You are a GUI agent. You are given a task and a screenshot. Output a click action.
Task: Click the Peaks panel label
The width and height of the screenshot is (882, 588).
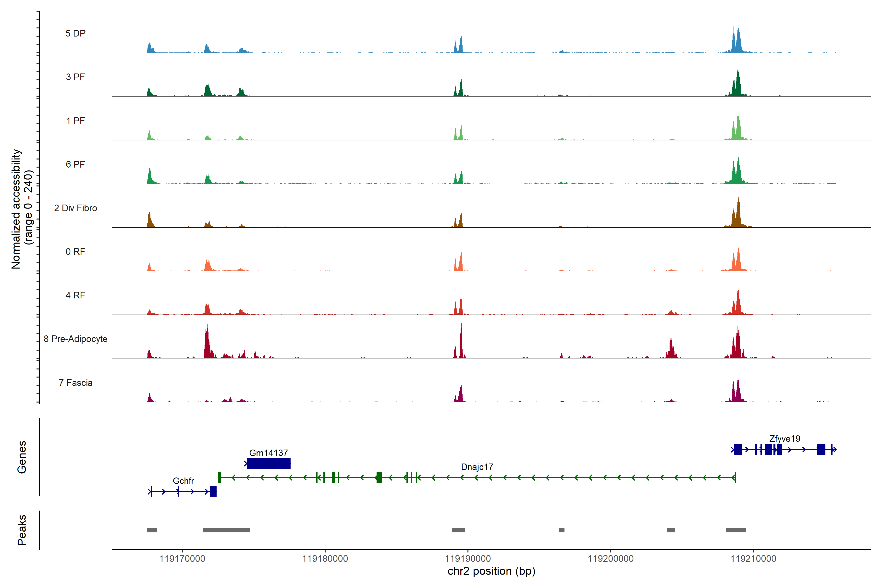tap(22, 530)
